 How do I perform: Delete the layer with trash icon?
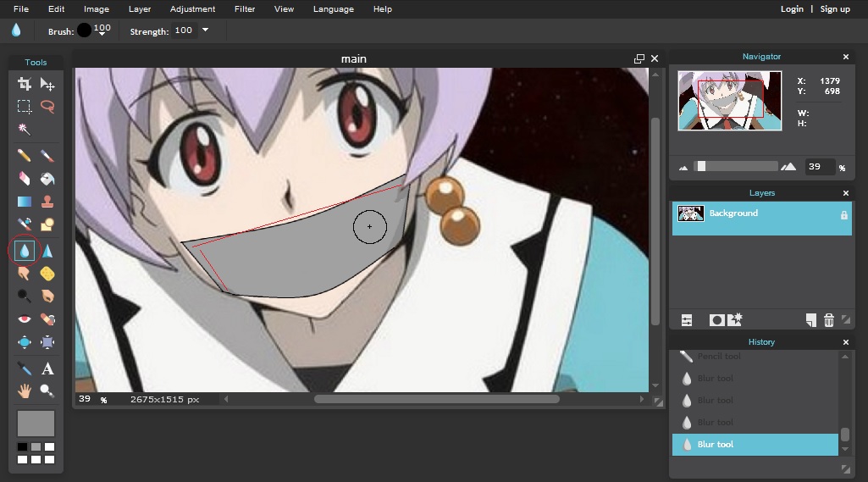(x=829, y=320)
